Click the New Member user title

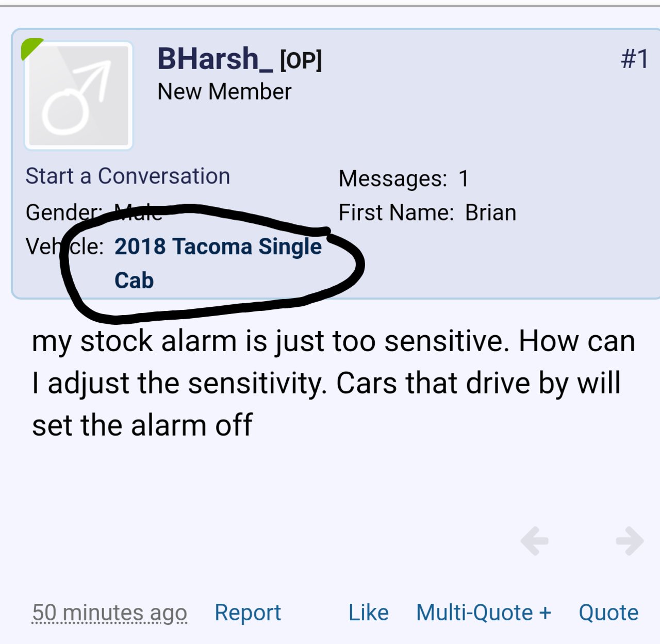point(224,92)
